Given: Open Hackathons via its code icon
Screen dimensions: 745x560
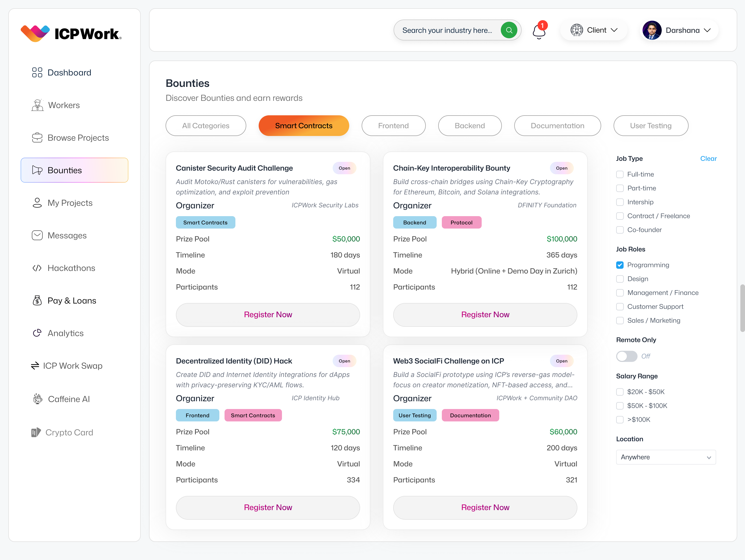Looking at the screenshot, I should (x=37, y=268).
